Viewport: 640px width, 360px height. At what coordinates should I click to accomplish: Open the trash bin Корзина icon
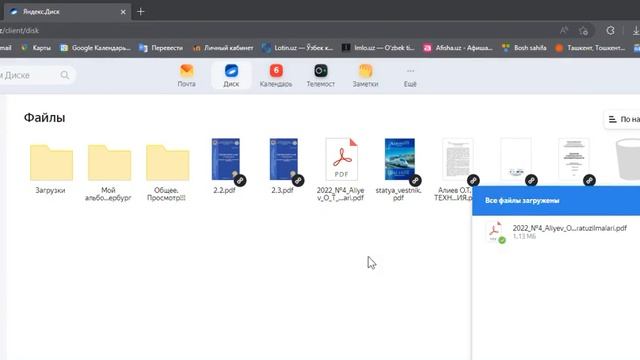[629, 159]
